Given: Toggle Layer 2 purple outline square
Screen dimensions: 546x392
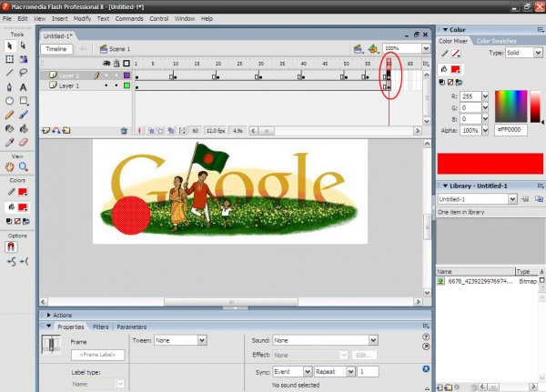Looking at the screenshot, I should click(x=126, y=75).
